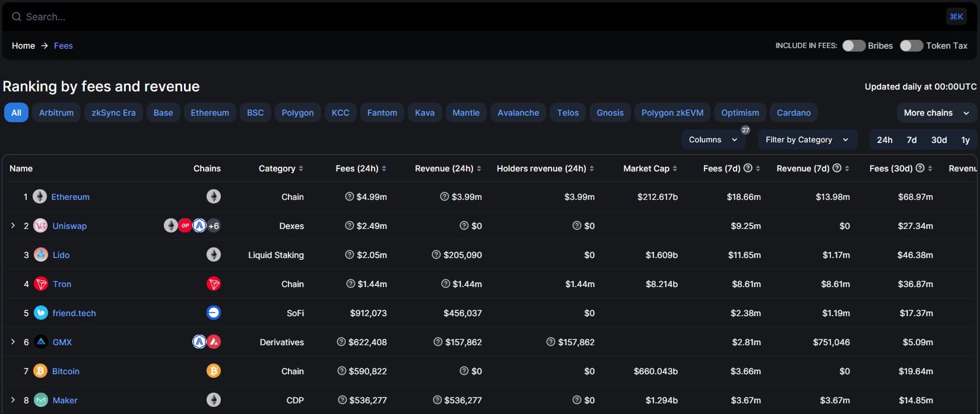980x414 pixels.
Task: Sort by Revenue (24h) column header
Action: click(x=448, y=168)
